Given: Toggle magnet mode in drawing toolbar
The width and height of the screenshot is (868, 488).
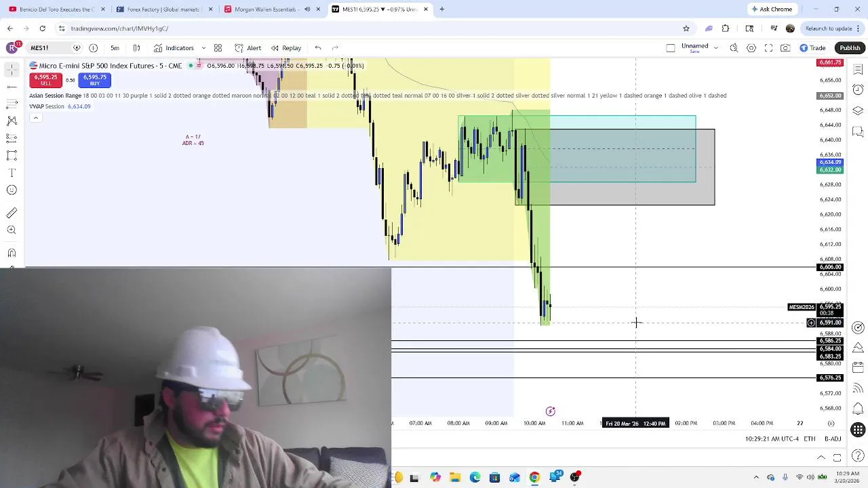Looking at the screenshot, I should pyautogui.click(x=12, y=253).
